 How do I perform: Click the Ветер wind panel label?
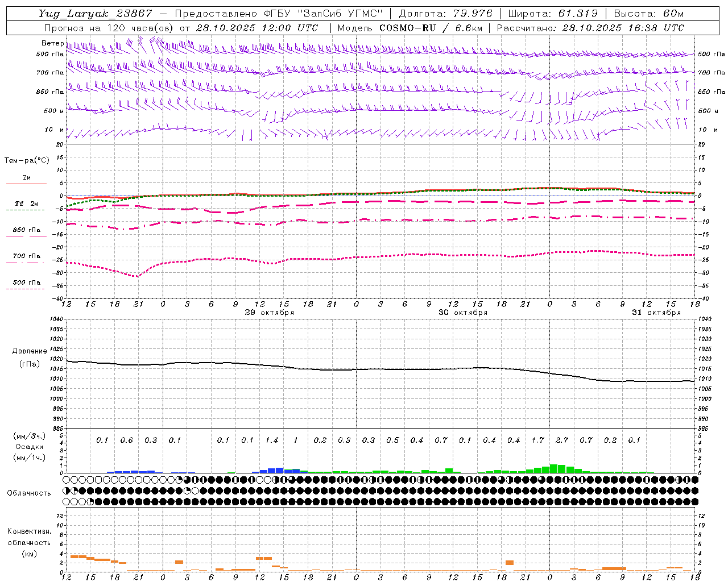point(52,43)
